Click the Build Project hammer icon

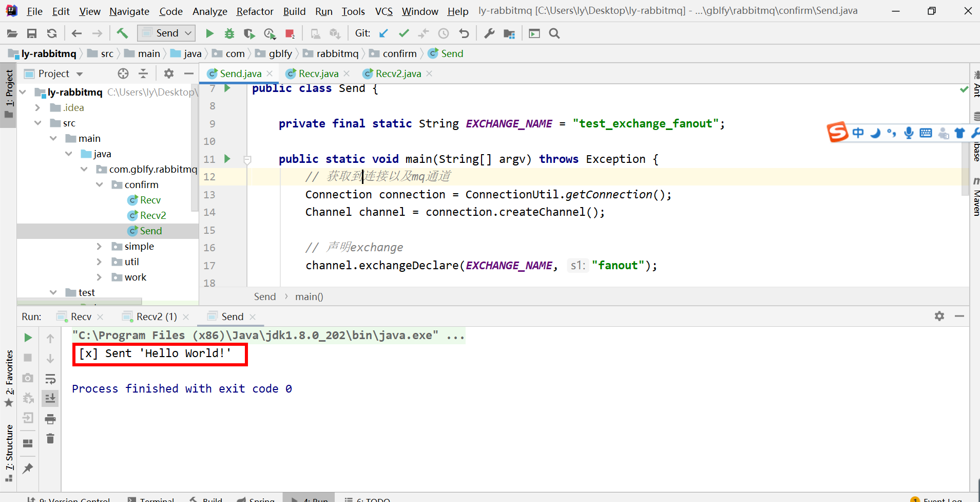(122, 33)
